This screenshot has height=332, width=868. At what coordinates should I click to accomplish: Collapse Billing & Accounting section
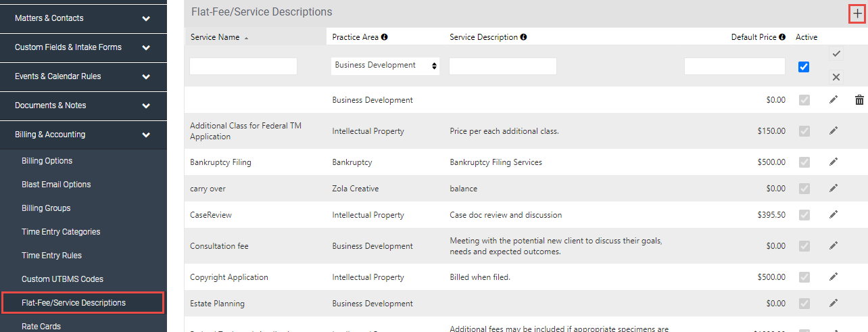coord(83,135)
